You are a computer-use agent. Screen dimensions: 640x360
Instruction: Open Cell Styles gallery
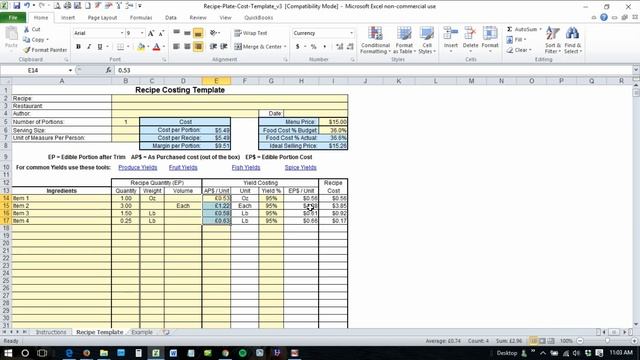click(x=427, y=40)
